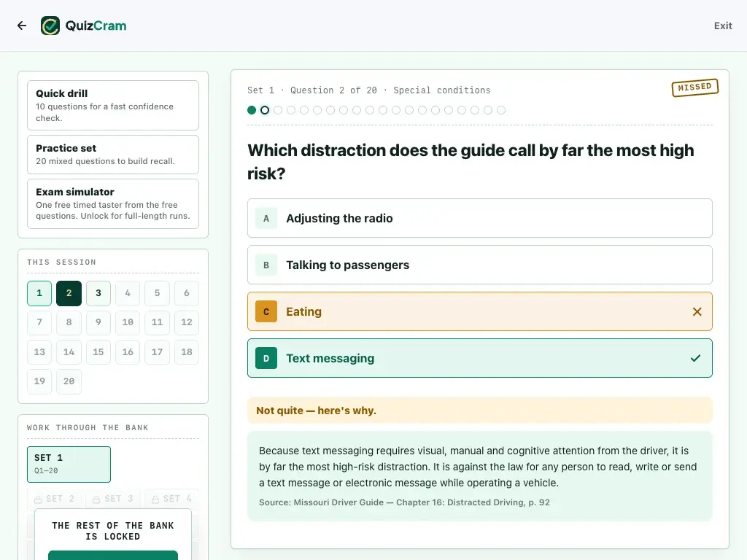Choose answer 'Adjusting the radio'
747x560 pixels.
point(480,218)
